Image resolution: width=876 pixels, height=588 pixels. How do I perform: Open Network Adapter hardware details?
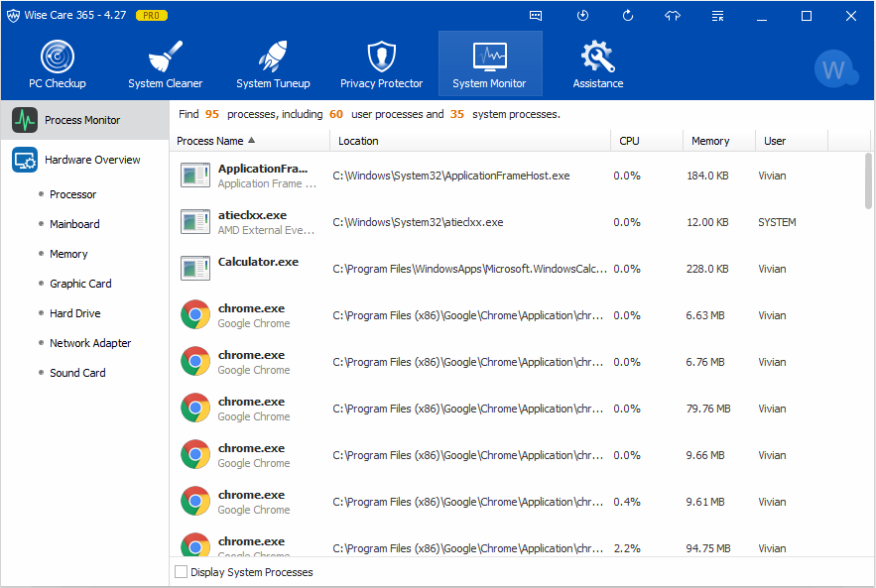coord(90,343)
